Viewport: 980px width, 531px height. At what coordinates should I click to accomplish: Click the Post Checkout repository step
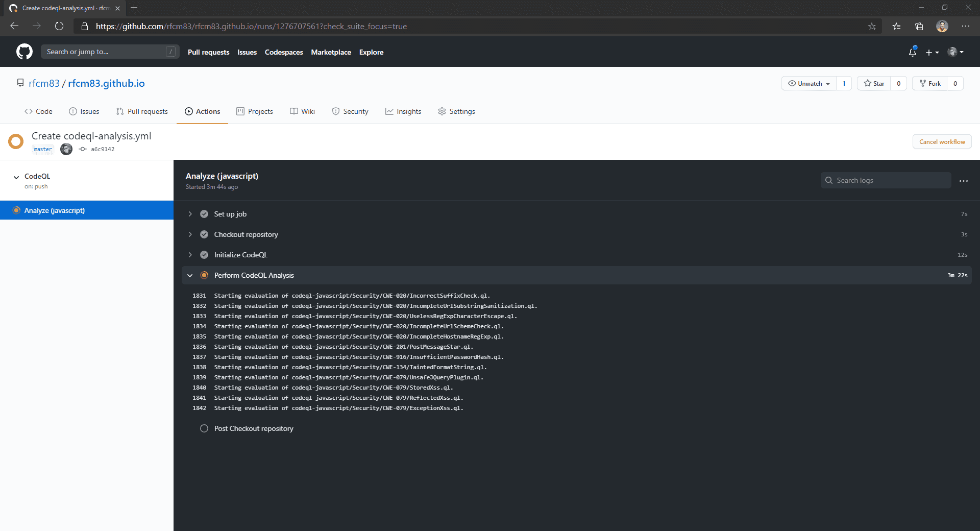coord(254,428)
